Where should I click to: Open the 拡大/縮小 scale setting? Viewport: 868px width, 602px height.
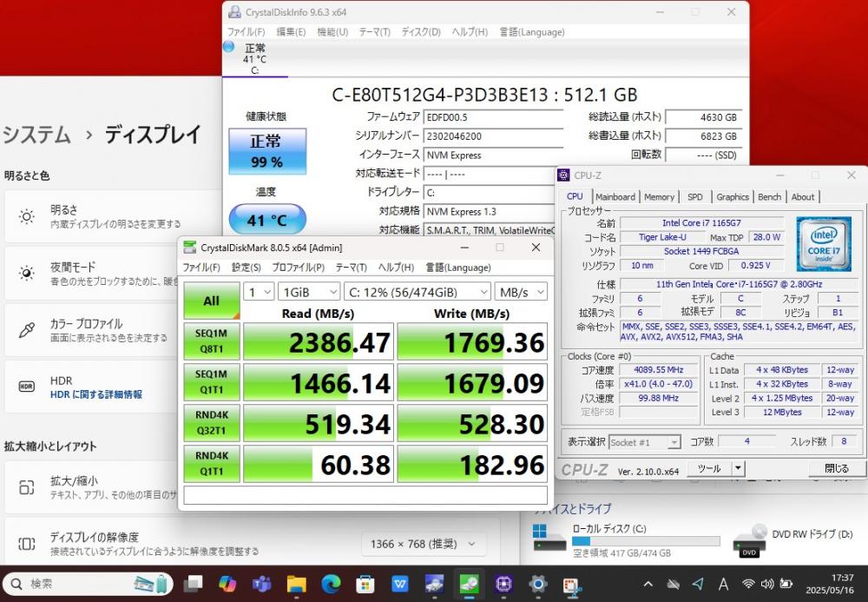(91, 487)
